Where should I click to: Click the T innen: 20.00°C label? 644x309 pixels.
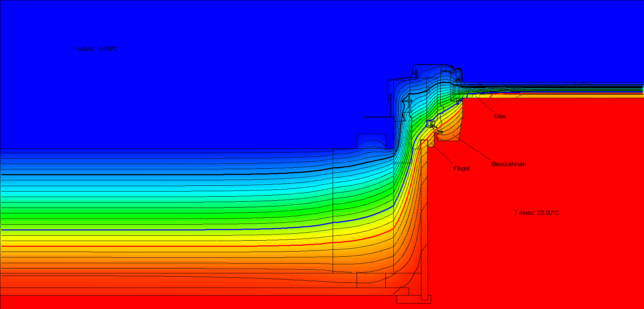[536, 213]
